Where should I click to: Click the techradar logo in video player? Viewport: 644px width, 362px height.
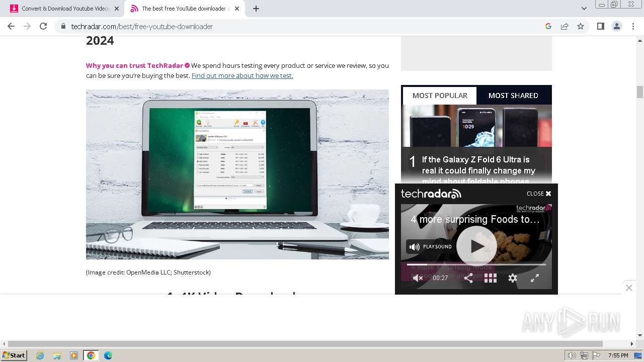coord(431,194)
